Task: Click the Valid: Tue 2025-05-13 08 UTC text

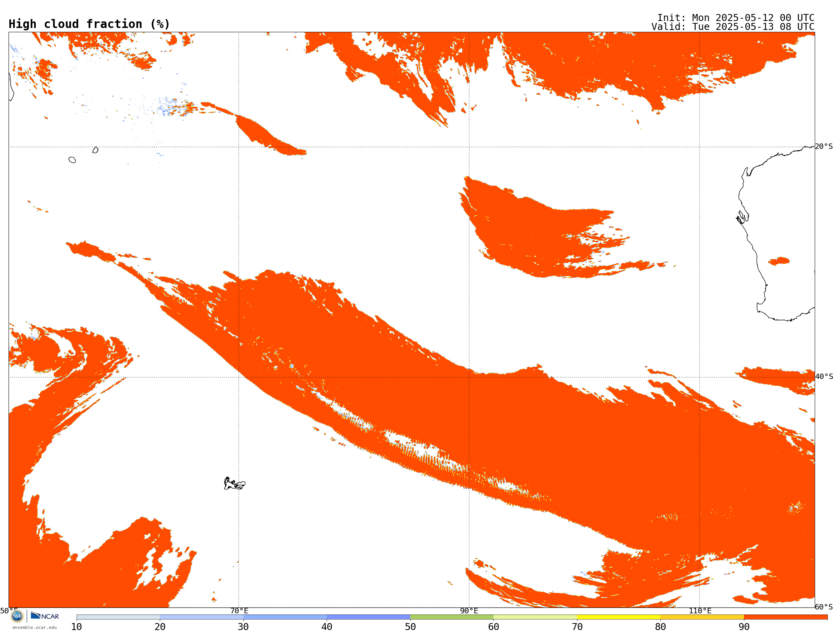Action: pyautogui.click(x=733, y=27)
